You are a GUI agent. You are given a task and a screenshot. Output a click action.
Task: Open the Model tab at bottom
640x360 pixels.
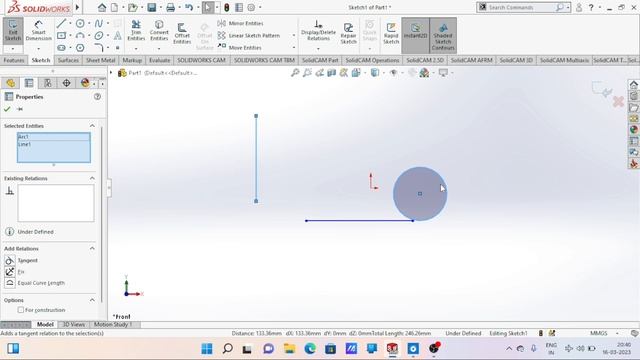(45, 324)
